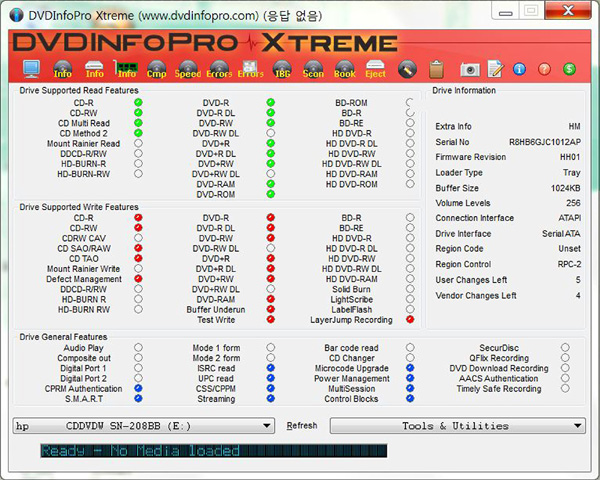This screenshot has width=600, height=480.
Task: Click the User Changes Left label
Action: [471, 280]
